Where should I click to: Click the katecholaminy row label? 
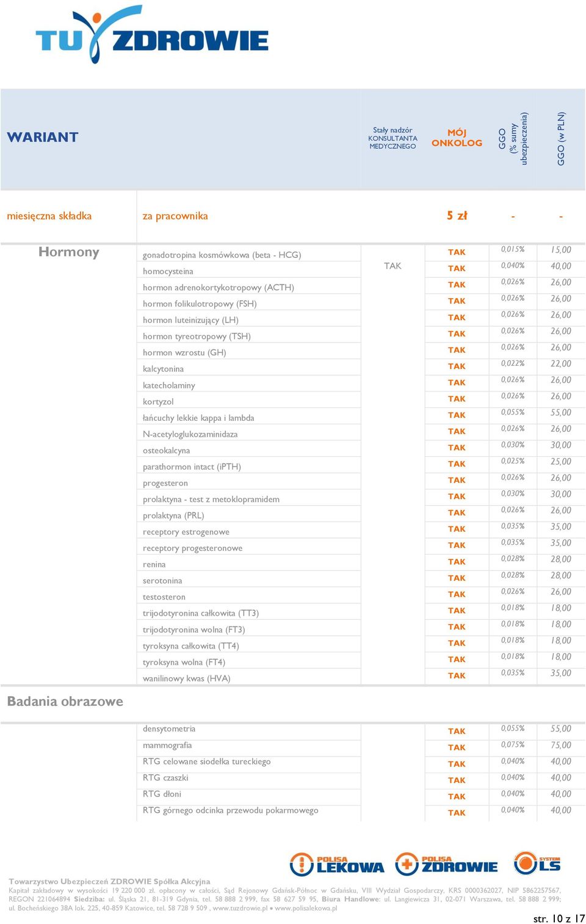coord(169,385)
